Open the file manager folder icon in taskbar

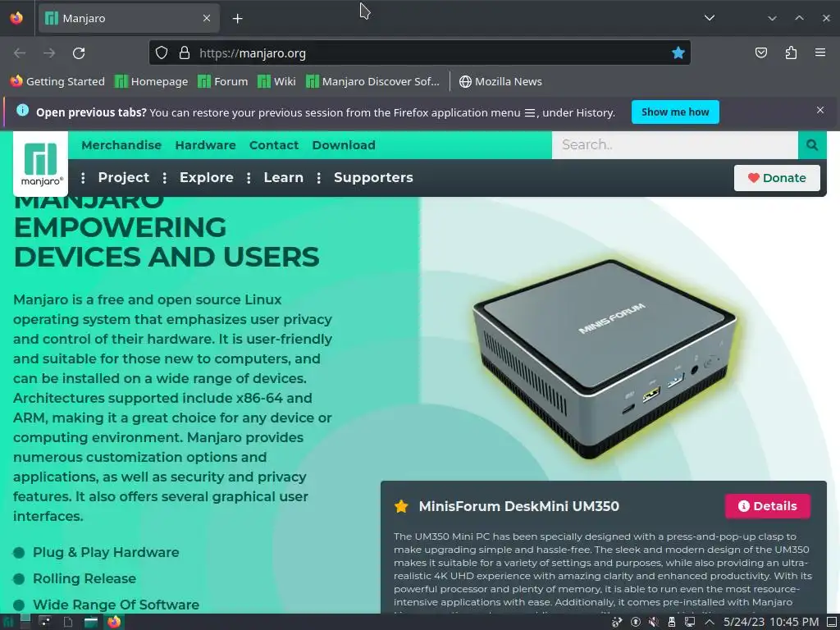point(91,622)
